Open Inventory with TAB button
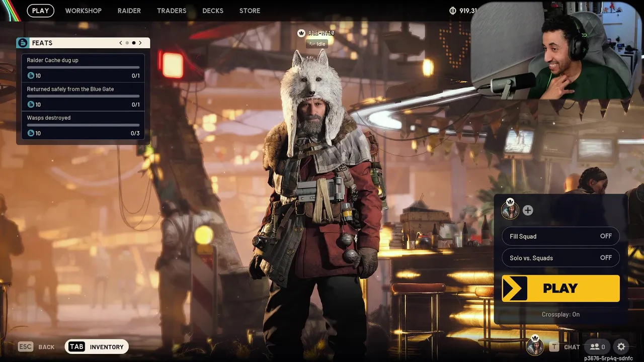This screenshot has height=362, width=644. click(97, 346)
